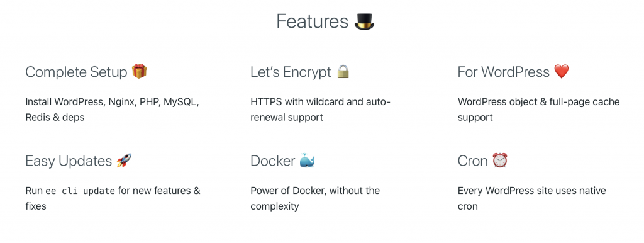Click the Docker heading text
Image resolution: width=644 pixels, height=243 pixels.
(273, 161)
